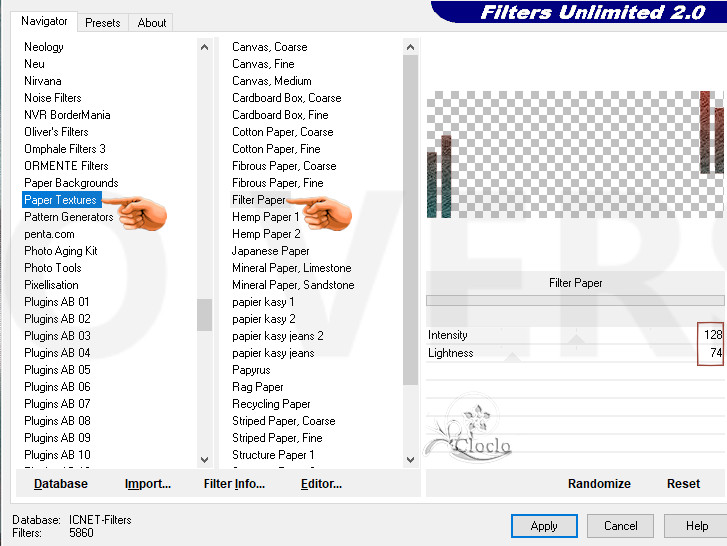Click Import... to add filters
Image resolution: width=727 pixels, height=546 pixels.
tap(148, 484)
